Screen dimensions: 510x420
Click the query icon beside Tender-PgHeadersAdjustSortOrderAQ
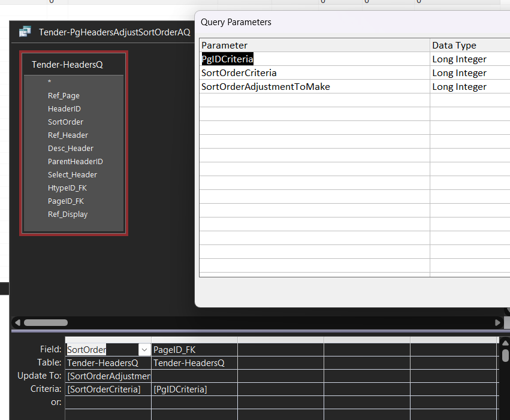(25, 32)
